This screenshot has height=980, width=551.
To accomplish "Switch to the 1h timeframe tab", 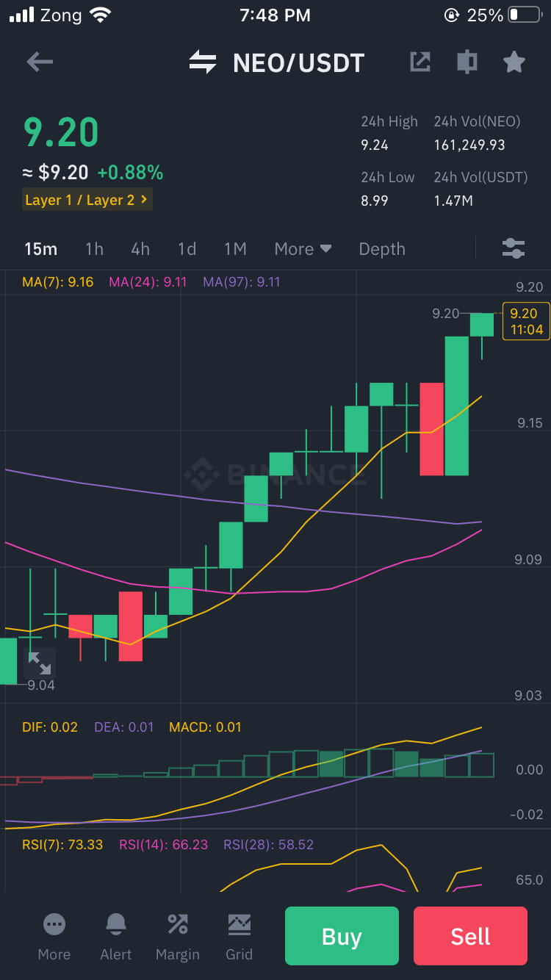I will coord(94,249).
